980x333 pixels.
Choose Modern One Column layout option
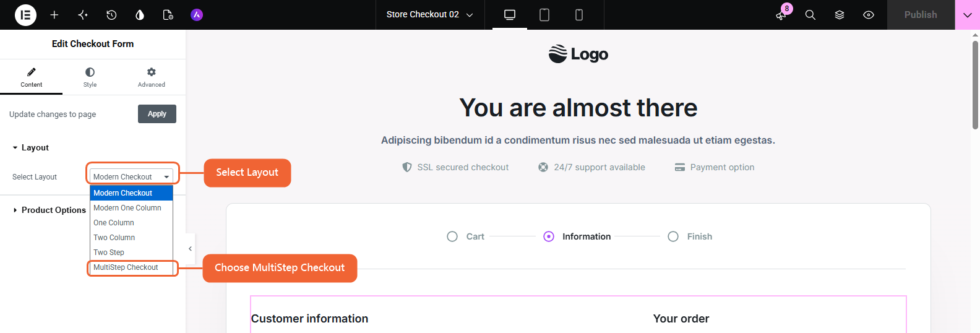tap(131, 208)
